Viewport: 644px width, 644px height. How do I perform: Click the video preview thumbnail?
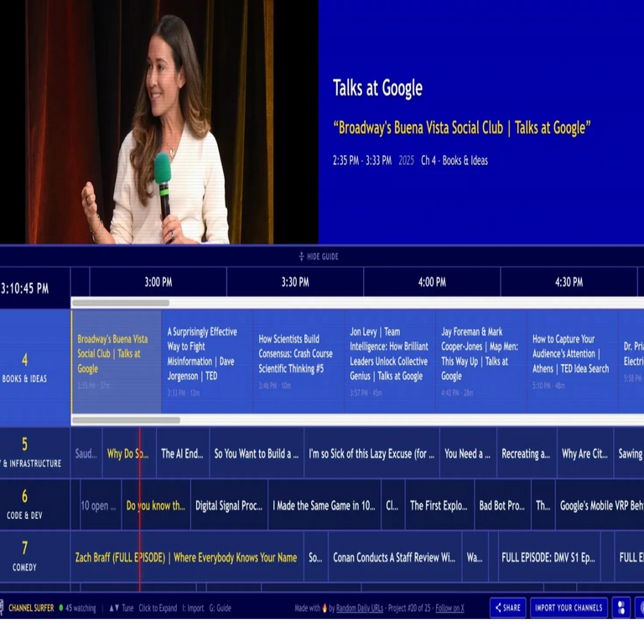coord(159,122)
